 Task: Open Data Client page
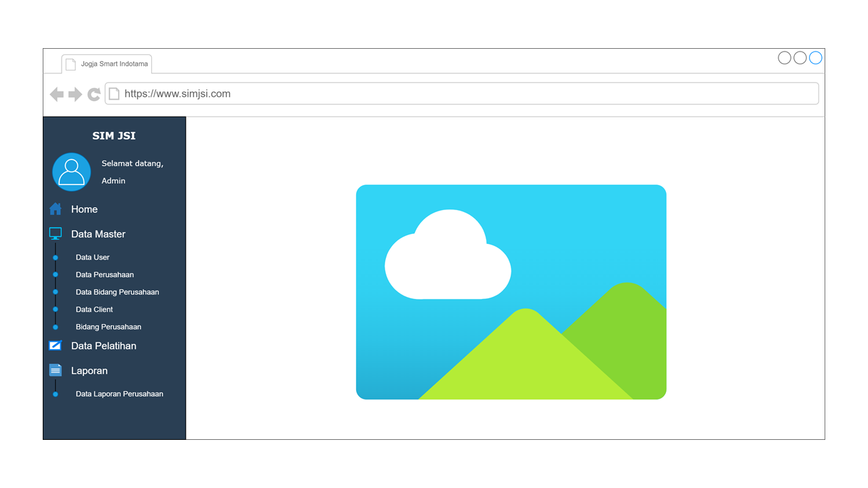94,310
